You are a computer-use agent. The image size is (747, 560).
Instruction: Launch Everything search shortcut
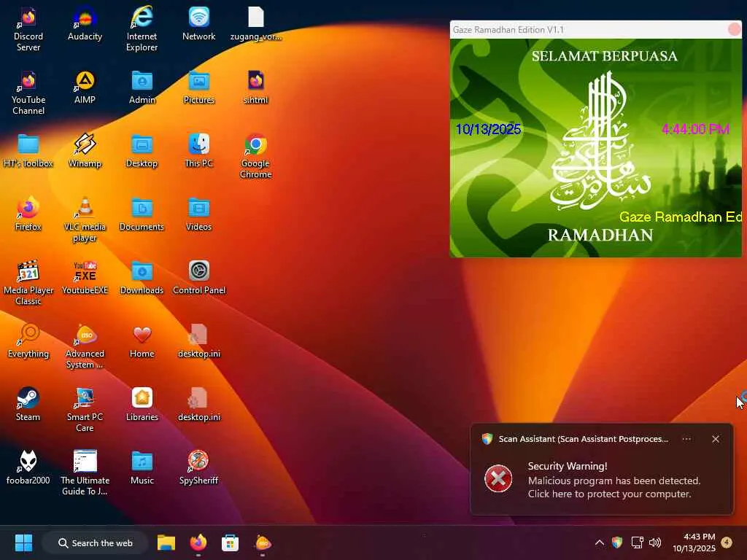[28, 341]
